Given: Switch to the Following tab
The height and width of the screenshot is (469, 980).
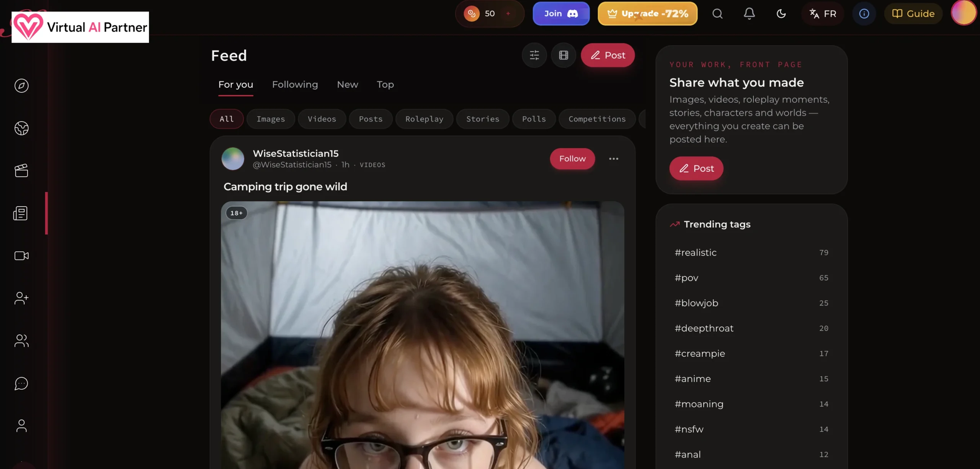Looking at the screenshot, I should [295, 84].
